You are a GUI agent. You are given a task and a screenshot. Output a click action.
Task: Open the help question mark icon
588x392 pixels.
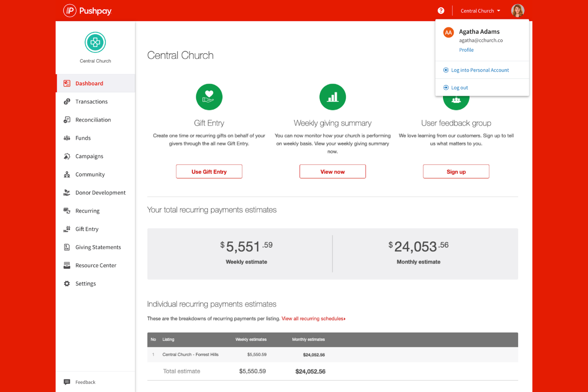click(x=441, y=10)
